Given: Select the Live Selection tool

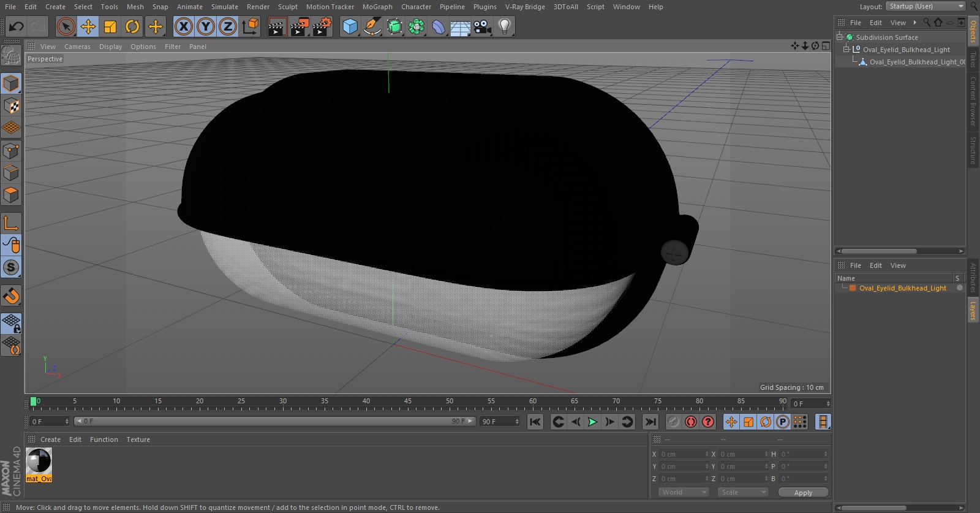Looking at the screenshot, I should click(66, 26).
